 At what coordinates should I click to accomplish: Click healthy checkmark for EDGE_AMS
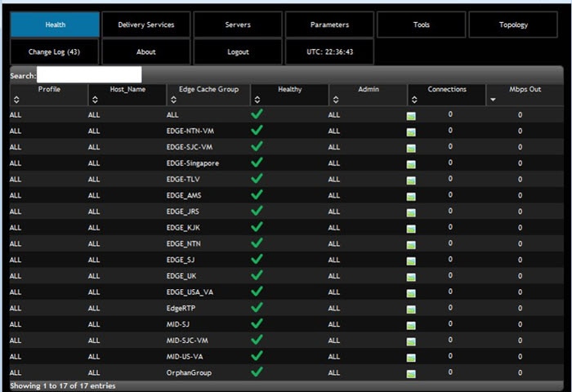[257, 194]
